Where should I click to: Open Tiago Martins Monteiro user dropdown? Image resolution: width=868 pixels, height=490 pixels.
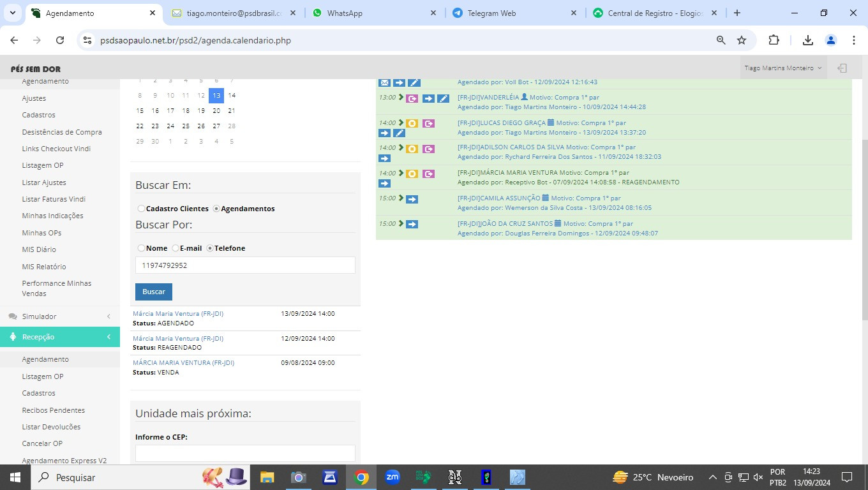(x=783, y=68)
